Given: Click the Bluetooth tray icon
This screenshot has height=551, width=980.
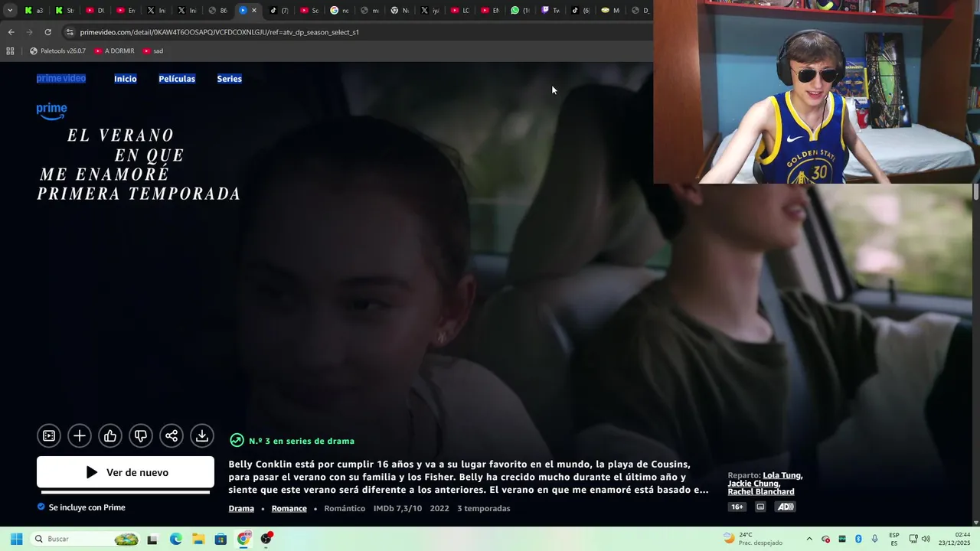Looking at the screenshot, I should [858, 539].
